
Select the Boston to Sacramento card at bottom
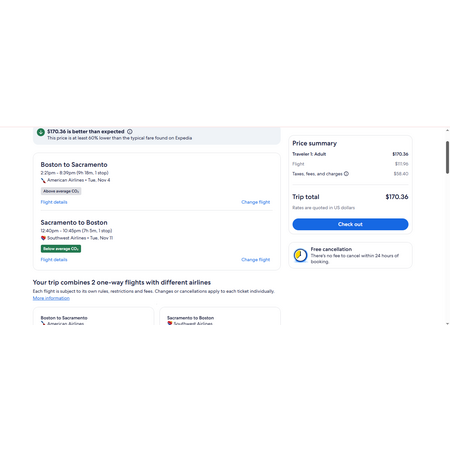click(93, 316)
